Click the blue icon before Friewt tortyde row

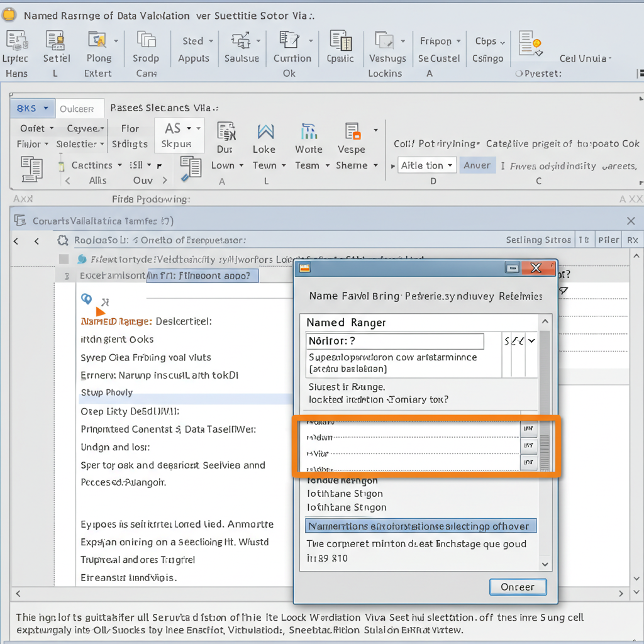coord(82,259)
